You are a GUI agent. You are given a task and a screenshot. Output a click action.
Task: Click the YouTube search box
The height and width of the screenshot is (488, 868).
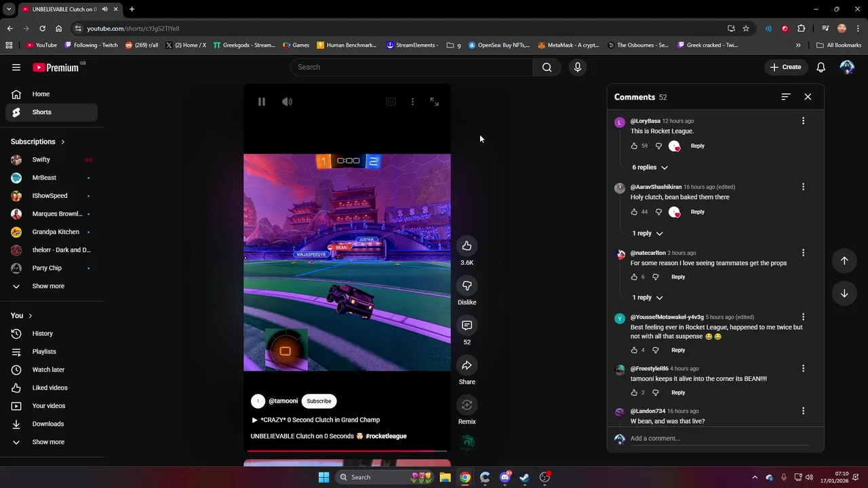click(x=412, y=67)
